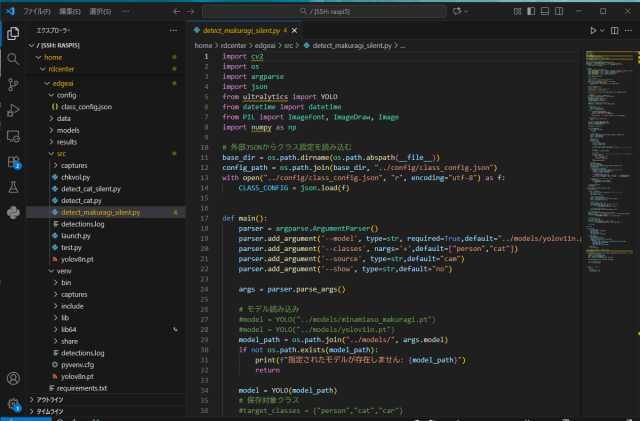Viewport: 640px width, 421px height.
Task: Open the Remote Explorer view
Action: tap(13, 135)
